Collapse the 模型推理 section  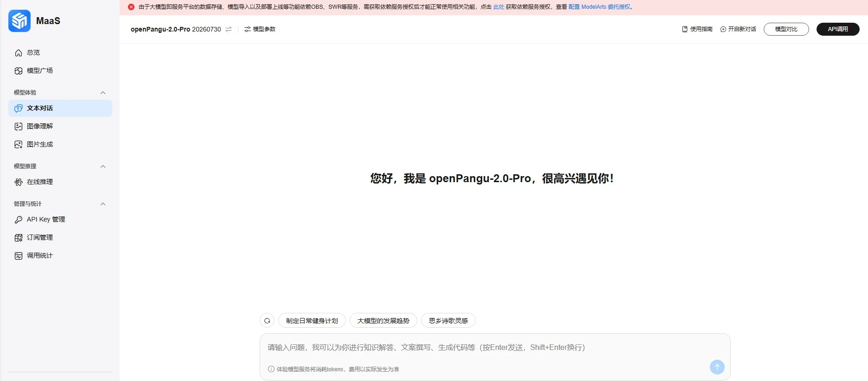pyautogui.click(x=103, y=166)
